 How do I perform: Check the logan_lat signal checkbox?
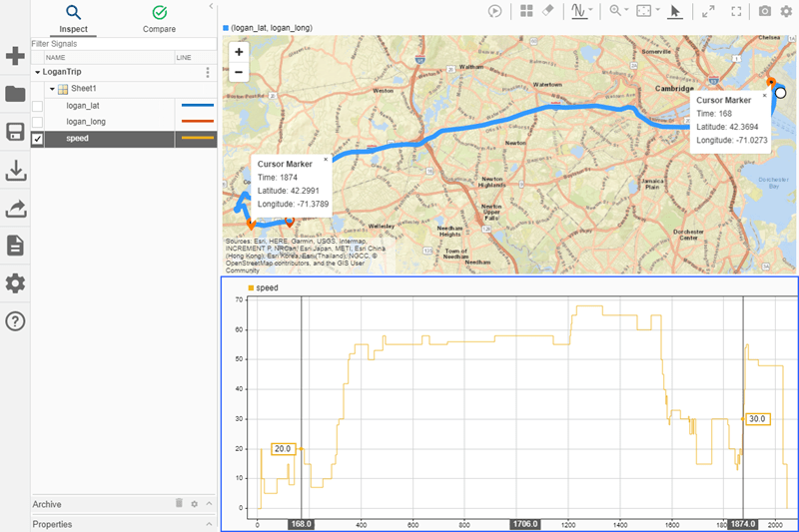38,106
